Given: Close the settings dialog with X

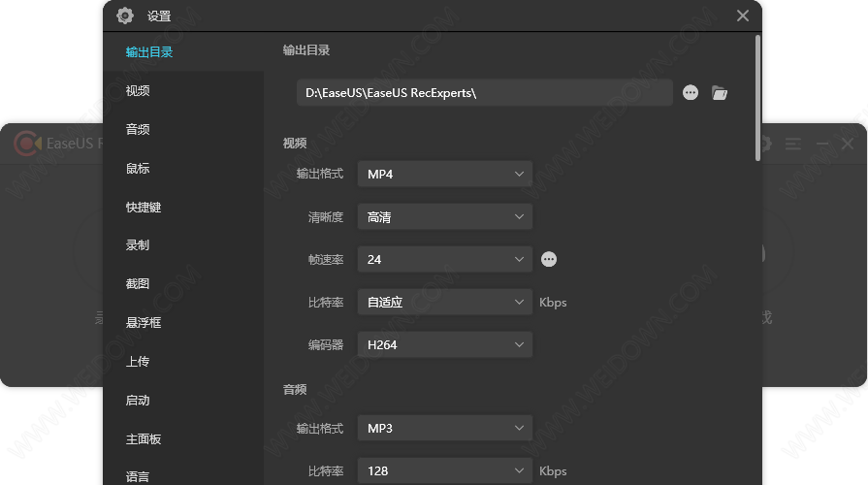Looking at the screenshot, I should pyautogui.click(x=743, y=16).
